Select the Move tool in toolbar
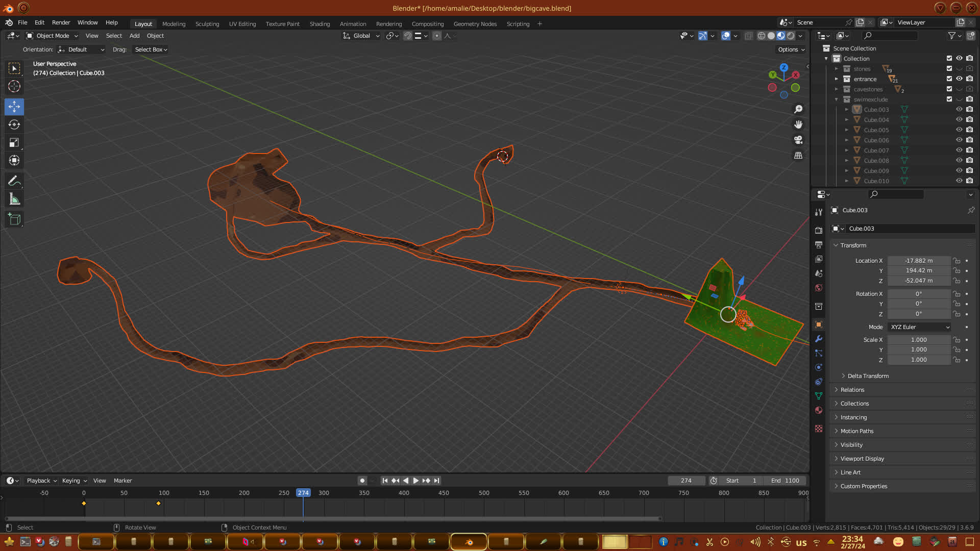Image resolution: width=980 pixels, height=551 pixels. pos(14,107)
